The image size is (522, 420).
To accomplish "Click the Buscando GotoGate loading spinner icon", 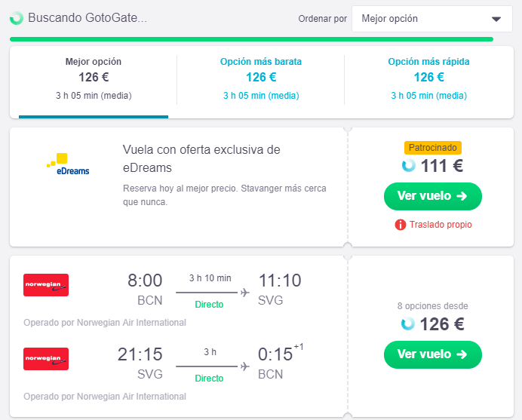I will tap(17, 18).
